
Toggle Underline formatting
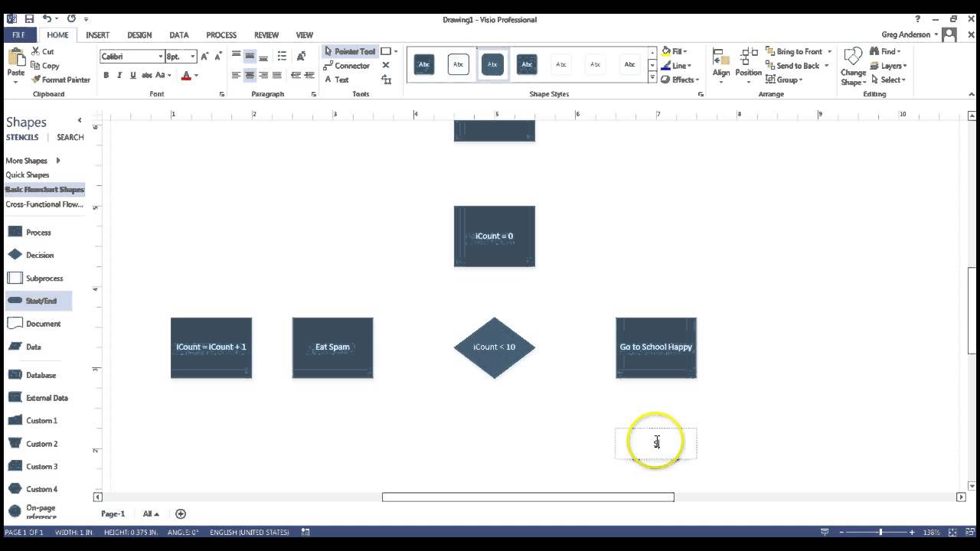(133, 75)
